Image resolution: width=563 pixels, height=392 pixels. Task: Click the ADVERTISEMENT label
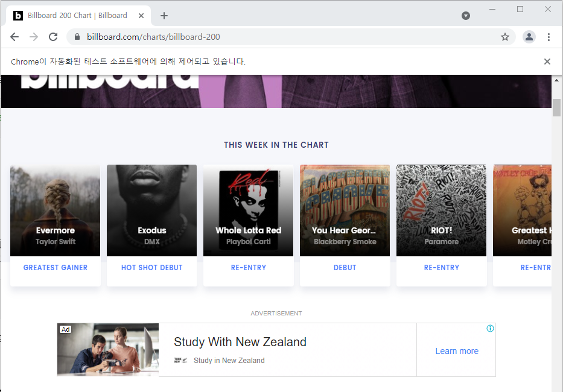pos(276,314)
